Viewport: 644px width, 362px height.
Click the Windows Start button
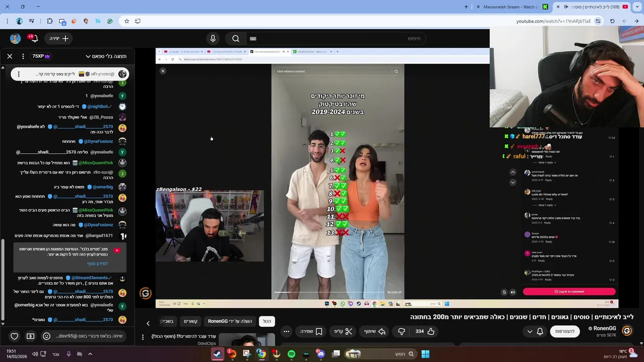click(425, 354)
